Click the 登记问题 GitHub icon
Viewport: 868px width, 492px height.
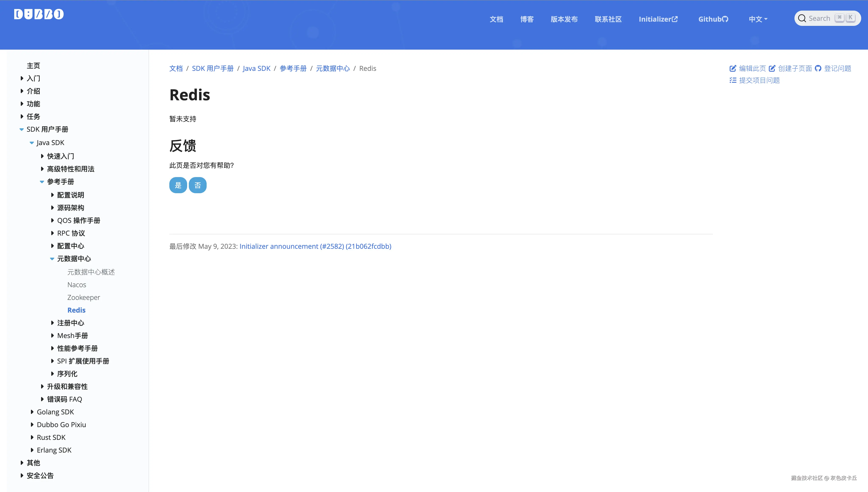(818, 68)
